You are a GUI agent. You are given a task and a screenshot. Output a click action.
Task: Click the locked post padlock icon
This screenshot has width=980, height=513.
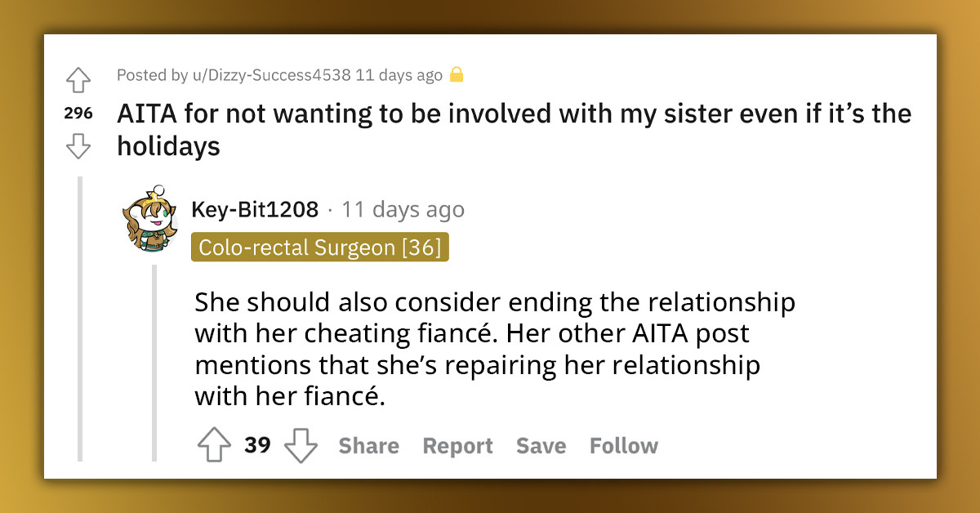point(457,74)
